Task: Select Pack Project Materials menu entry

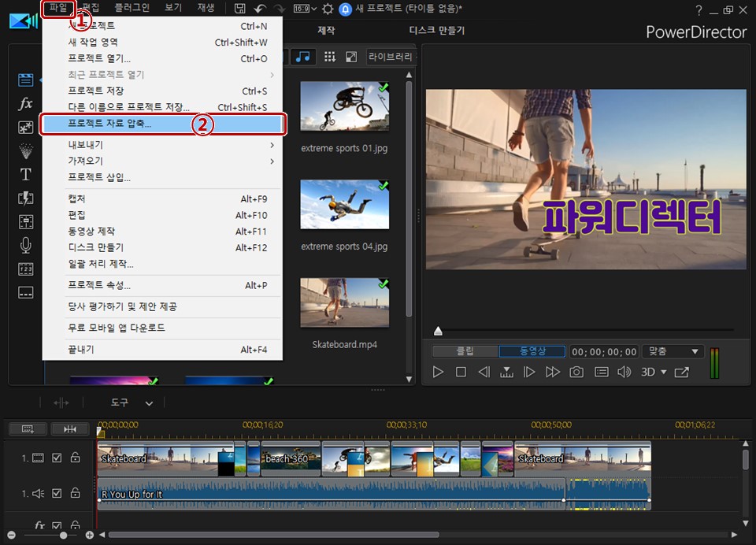Action: pyautogui.click(x=162, y=124)
